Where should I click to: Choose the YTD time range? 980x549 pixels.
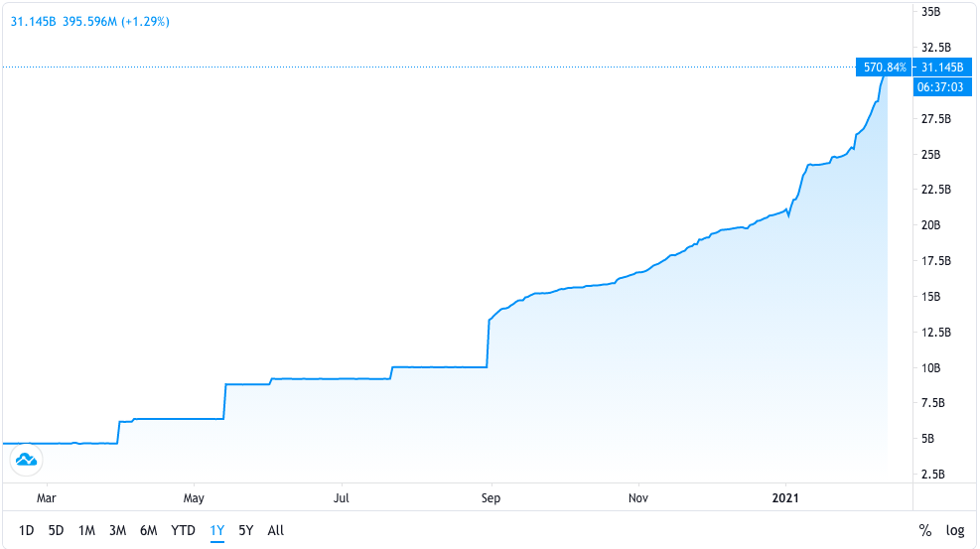183,530
